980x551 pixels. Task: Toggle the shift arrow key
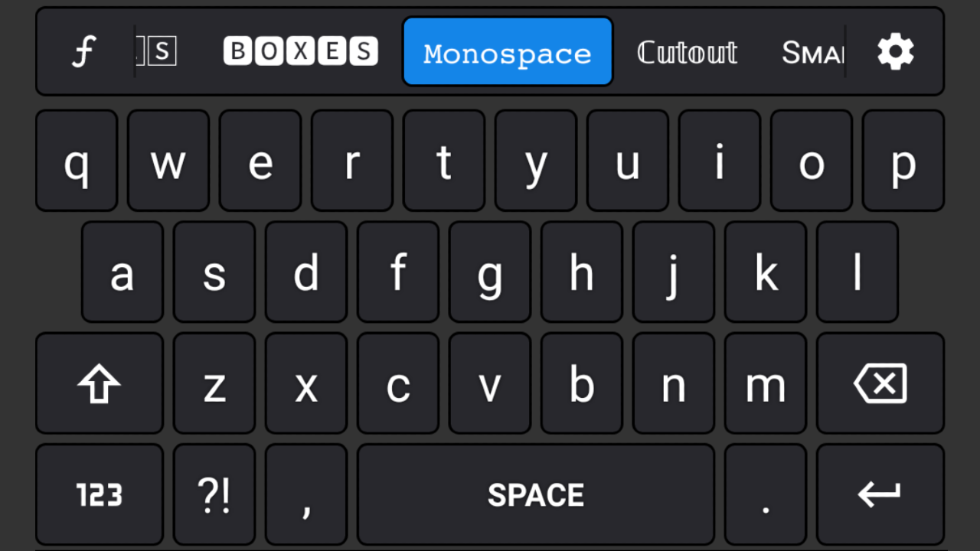coord(100,383)
